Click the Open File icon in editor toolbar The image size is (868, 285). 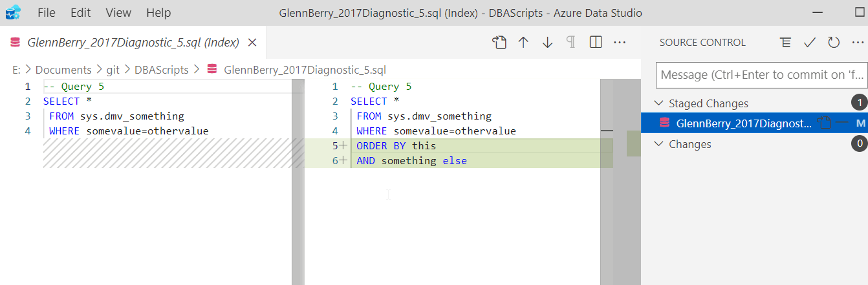[x=499, y=42]
